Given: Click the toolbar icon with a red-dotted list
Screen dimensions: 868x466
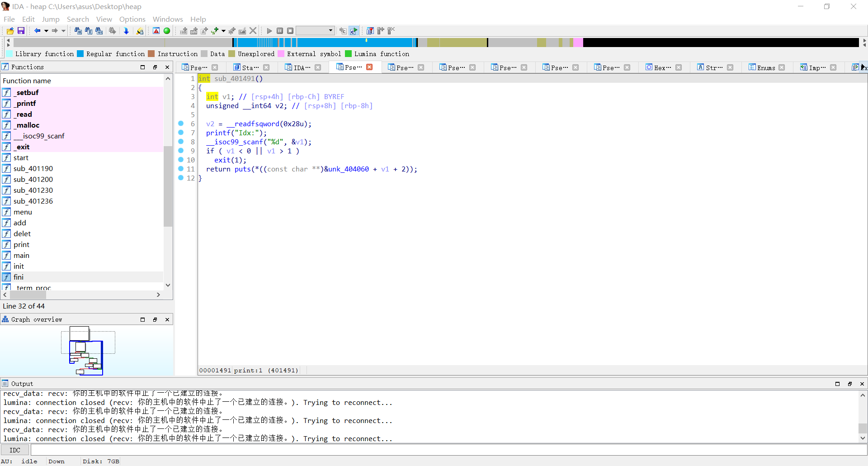Looking at the screenshot, I should [x=370, y=31].
